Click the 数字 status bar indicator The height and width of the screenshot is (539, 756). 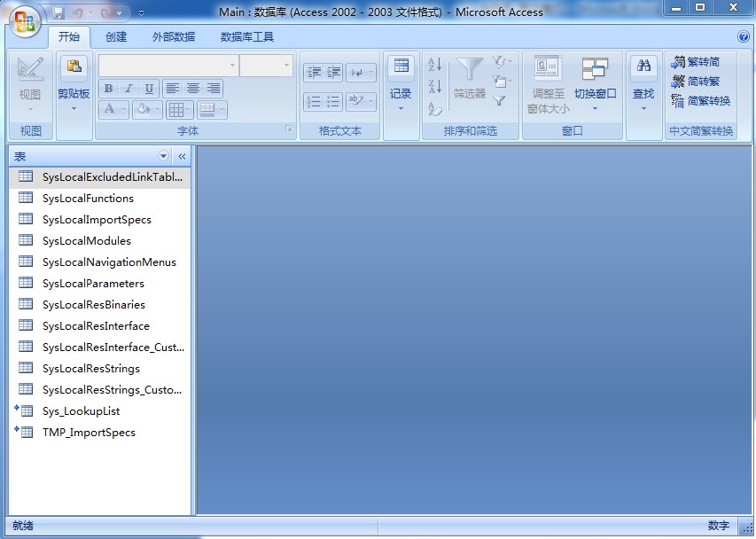point(719,526)
